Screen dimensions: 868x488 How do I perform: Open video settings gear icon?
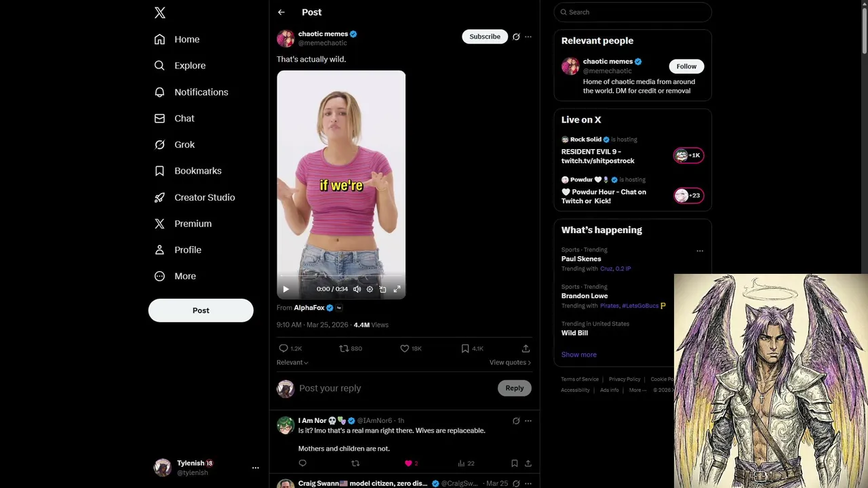coord(370,289)
